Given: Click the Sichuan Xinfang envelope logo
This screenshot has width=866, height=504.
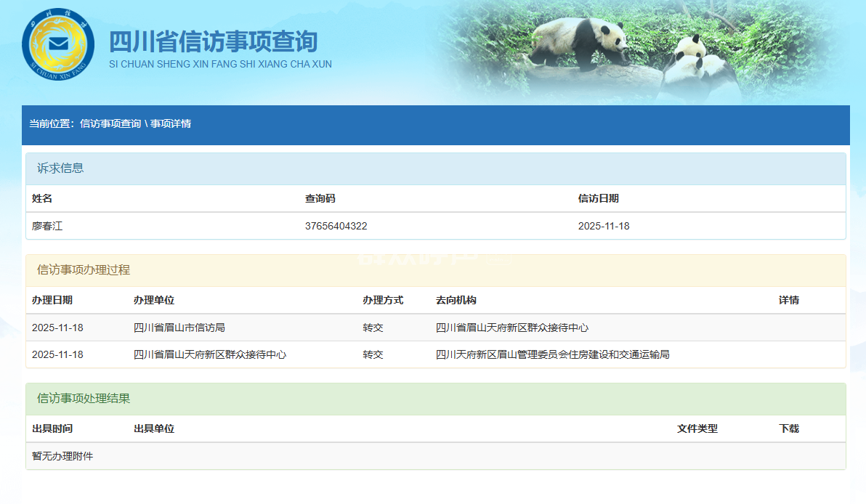Looking at the screenshot, I should 57,44.
